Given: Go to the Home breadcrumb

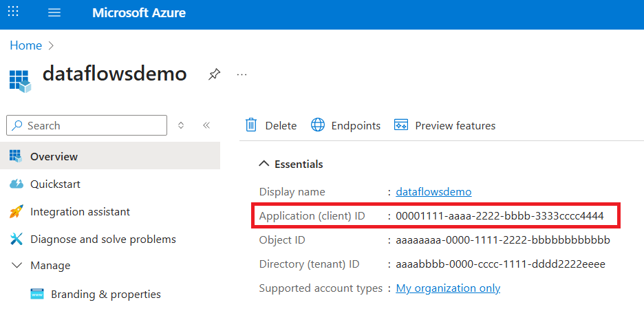Looking at the screenshot, I should (25, 45).
